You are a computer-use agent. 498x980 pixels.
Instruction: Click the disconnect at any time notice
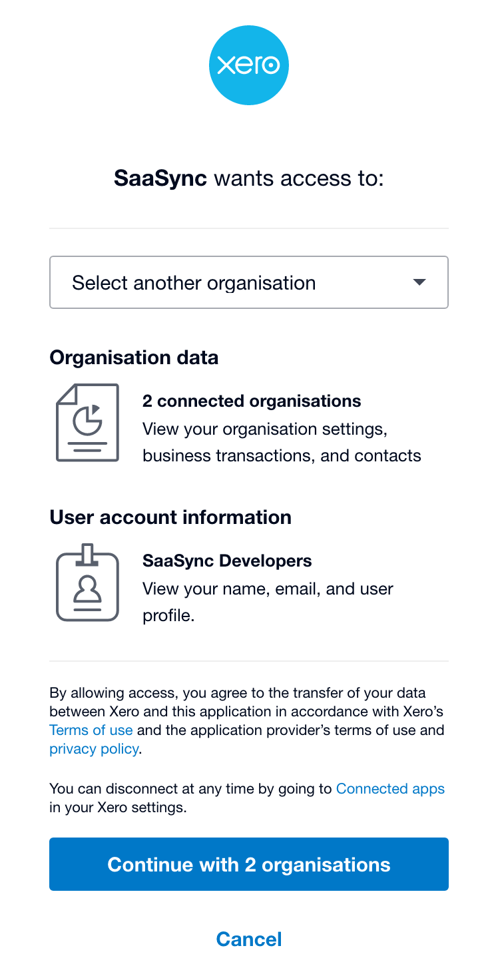(247, 798)
